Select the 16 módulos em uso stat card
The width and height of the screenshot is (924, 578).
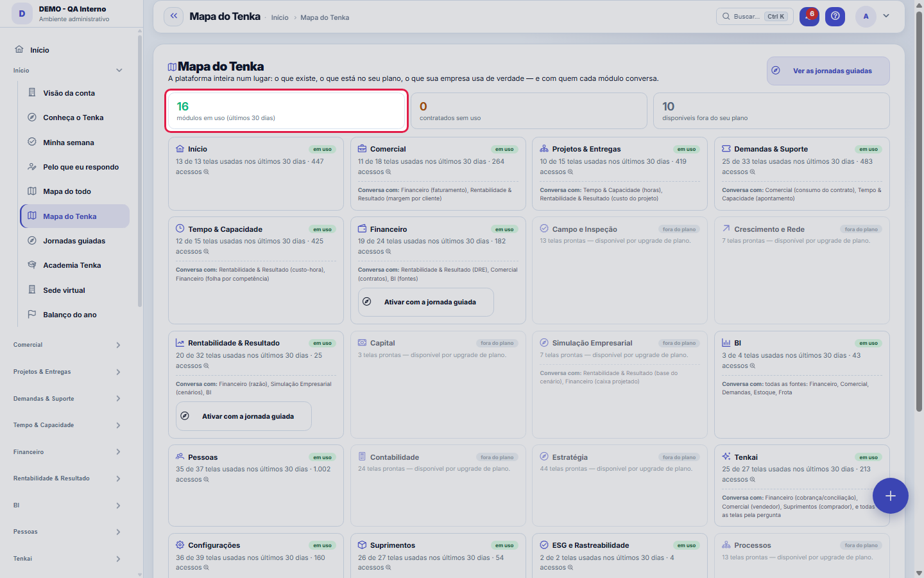(286, 111)
